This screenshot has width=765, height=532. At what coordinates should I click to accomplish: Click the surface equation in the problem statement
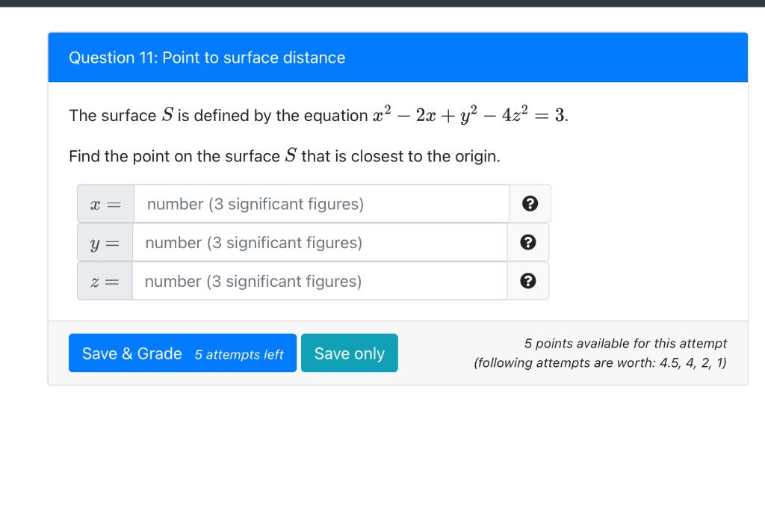click(x=468, y=114)
